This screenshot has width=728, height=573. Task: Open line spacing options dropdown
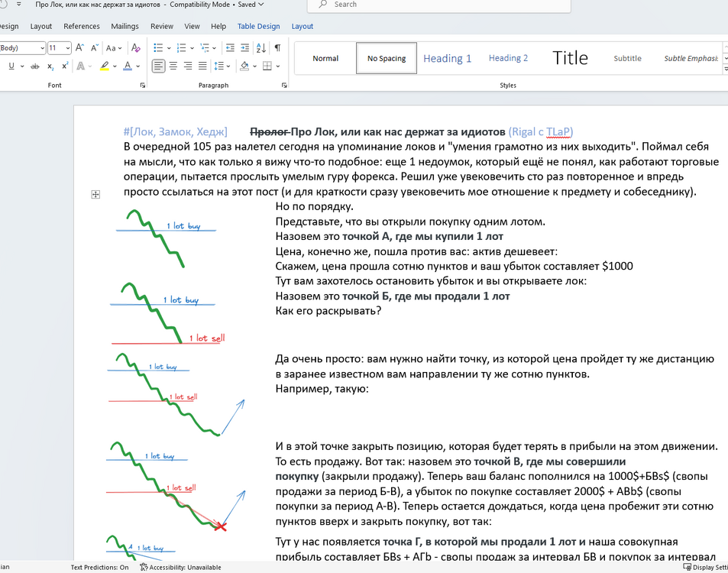(x=228, y=66)
